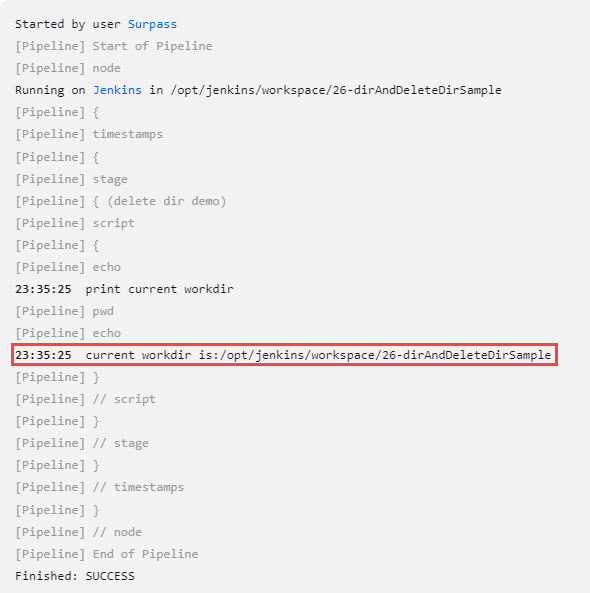This screenshot has width=590, height=593.
Task: Open the Jenkins node link
Action: (117, 90)
